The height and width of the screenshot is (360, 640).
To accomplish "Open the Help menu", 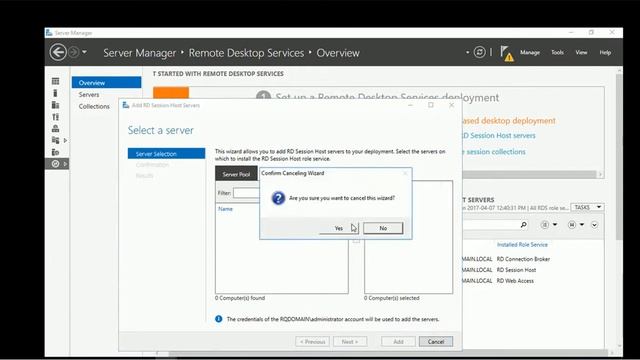I will tap(605, 53).
